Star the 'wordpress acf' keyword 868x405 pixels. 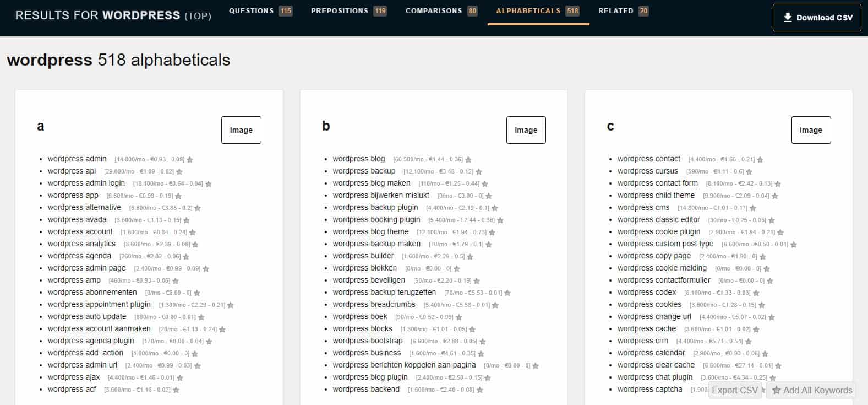[x=176, y=390]
